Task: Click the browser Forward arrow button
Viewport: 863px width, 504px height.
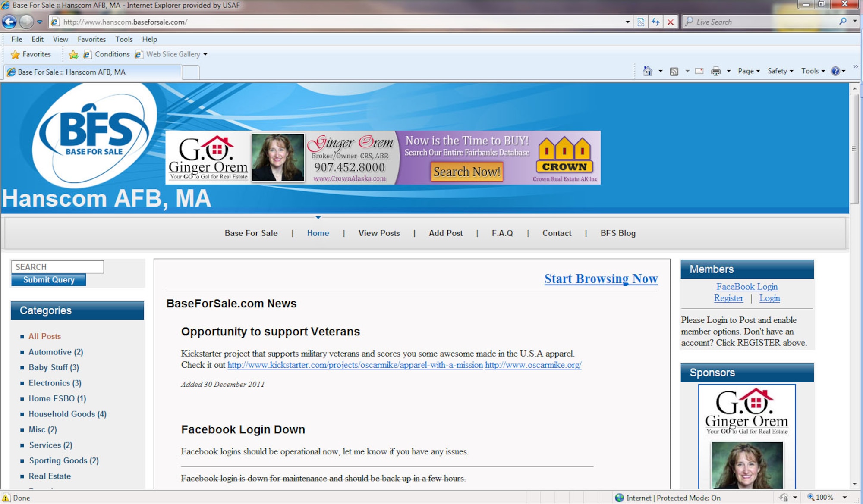Action: [x=26, y=22]
